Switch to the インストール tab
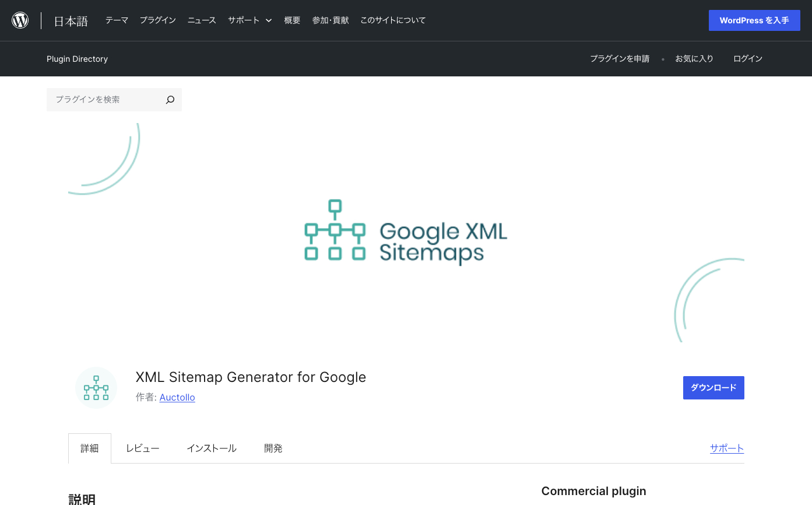The image size is (812, 505). pyautogui.click(x=212, y=448)
